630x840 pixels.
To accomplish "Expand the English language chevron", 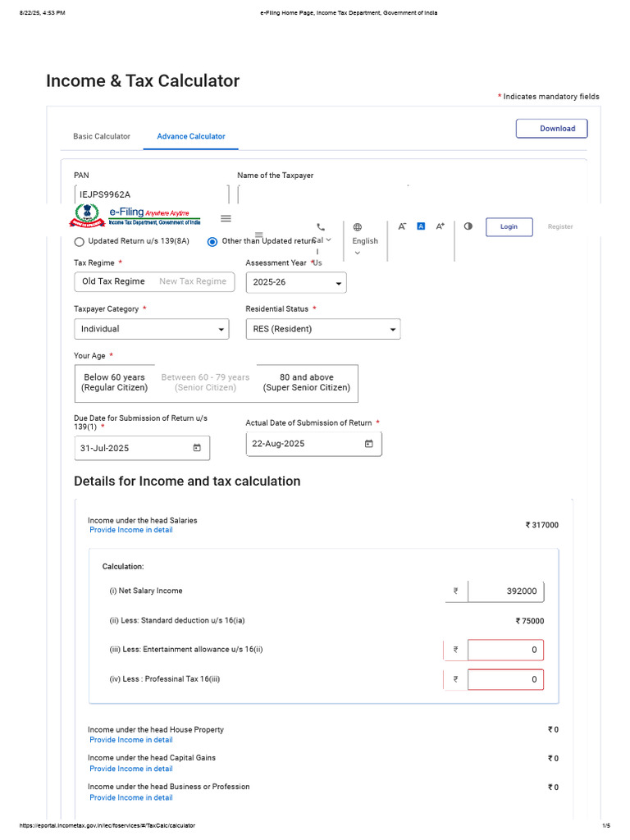I will pyautogui.click(x=358, y=253).
